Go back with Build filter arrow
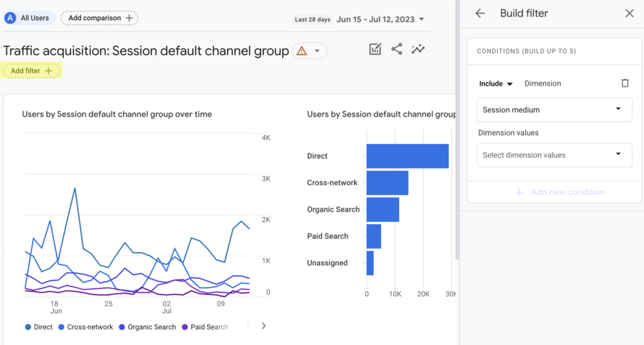Screen dimensions: 644x345 point(480,13)
